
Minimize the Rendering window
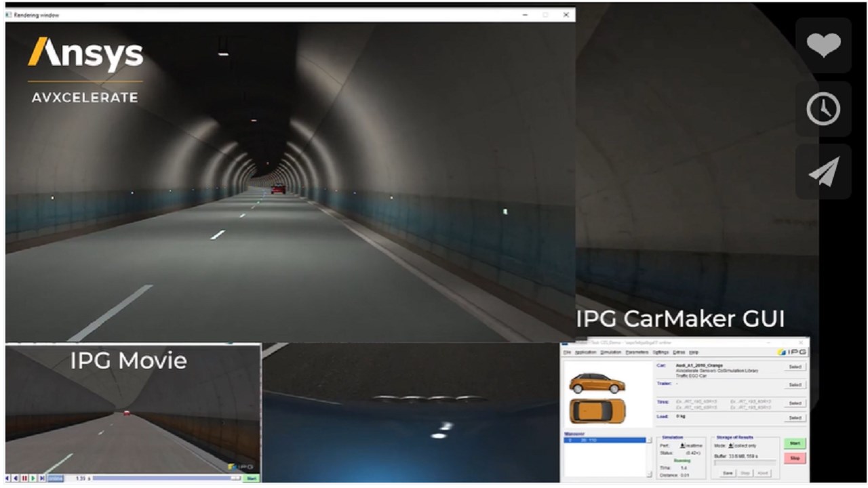click(526, 15)
